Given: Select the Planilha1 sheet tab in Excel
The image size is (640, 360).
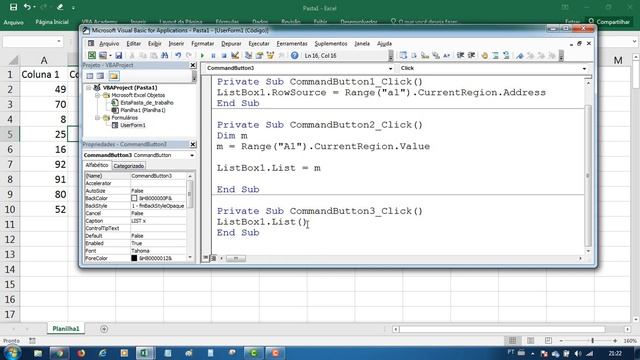Looking at the screenshot, I should coord(66,329).
